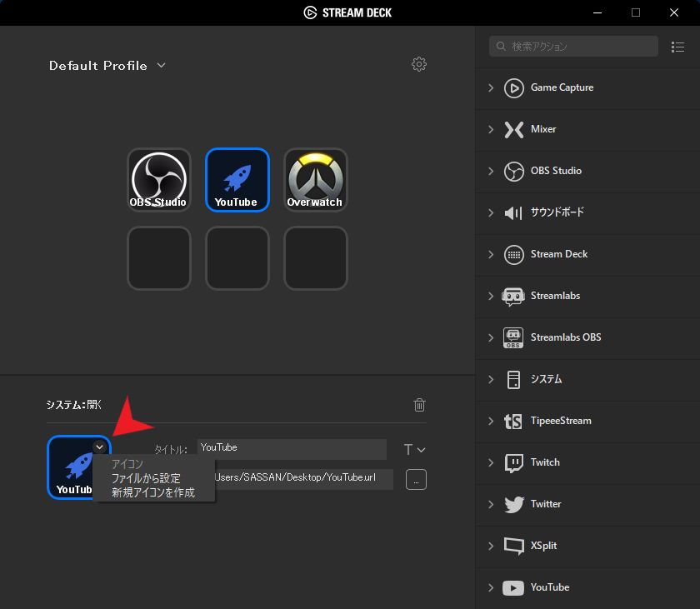Click the YouTube.url file path field

click(x=303, y=479)
